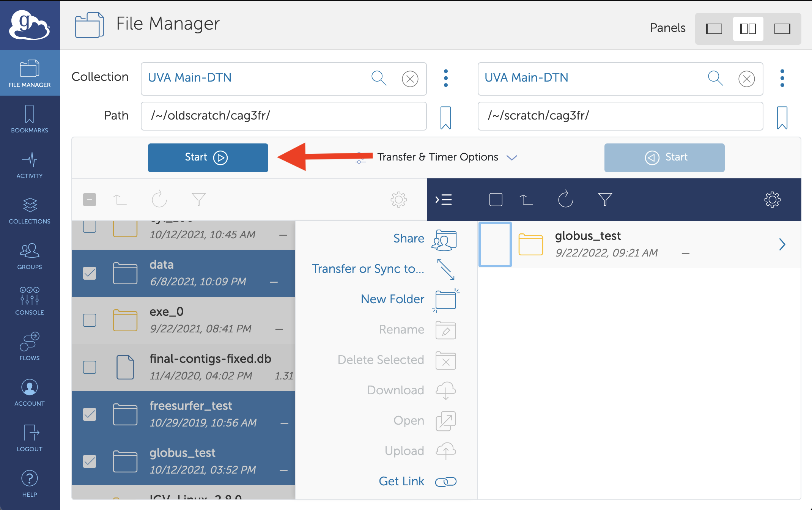Open the Activity sidebar page

pos(30,165)
